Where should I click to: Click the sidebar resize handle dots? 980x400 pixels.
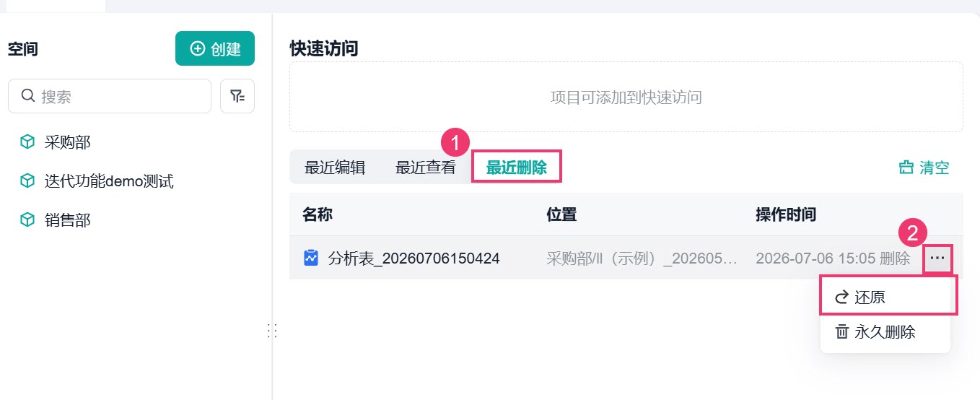[x=272, y=331]
